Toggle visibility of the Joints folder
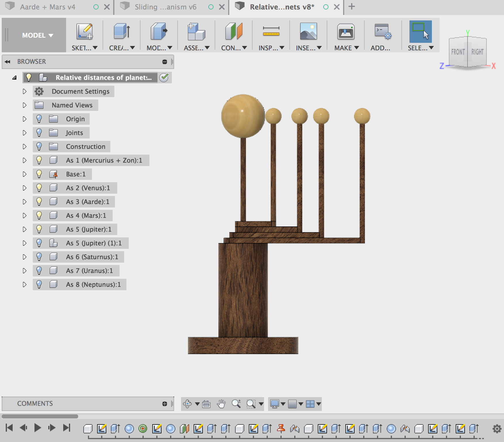 pos(39,133)
